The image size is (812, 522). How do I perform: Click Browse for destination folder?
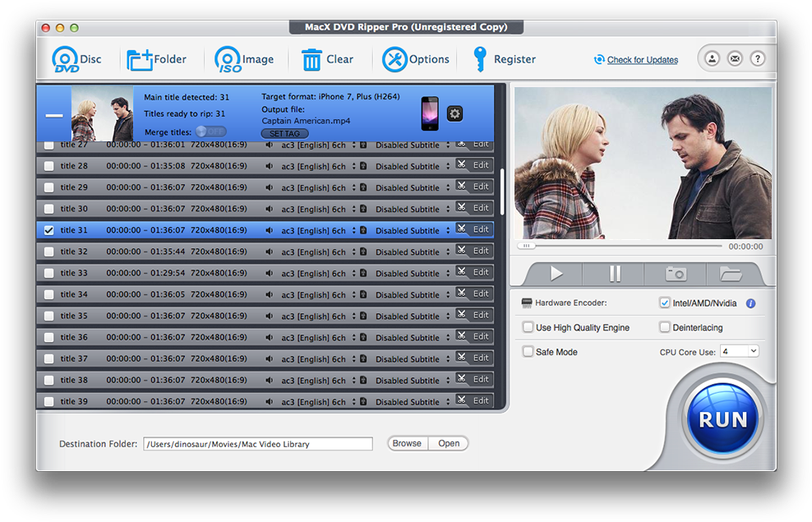point(407,443)
